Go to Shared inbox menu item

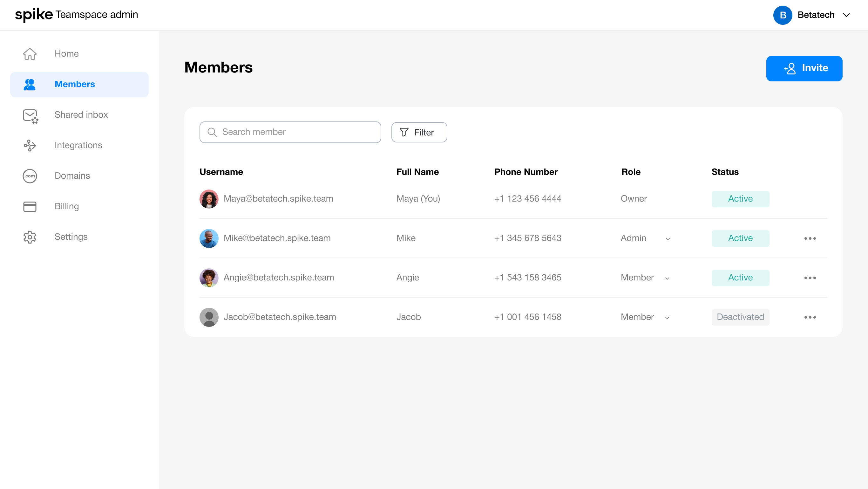pyautogui.click(x=81, y=115)
